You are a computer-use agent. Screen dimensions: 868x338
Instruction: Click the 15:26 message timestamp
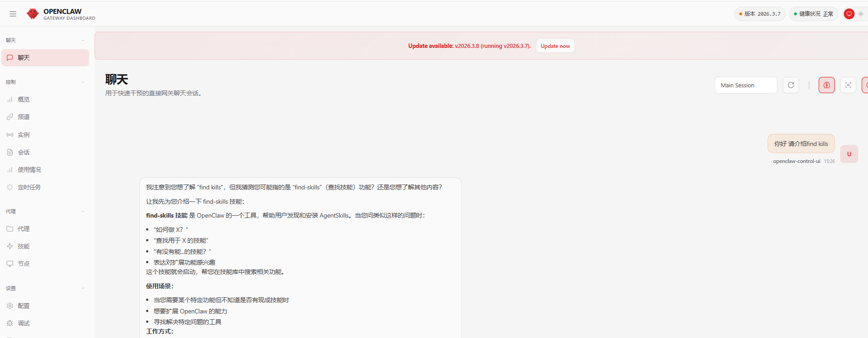(829, 161)
